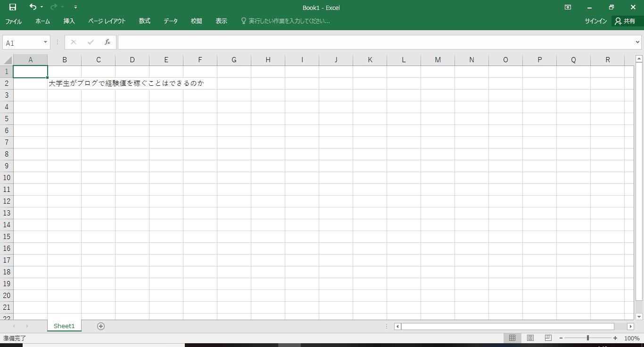Select column M header
644x347 pixels.
[x=438, y=60]
